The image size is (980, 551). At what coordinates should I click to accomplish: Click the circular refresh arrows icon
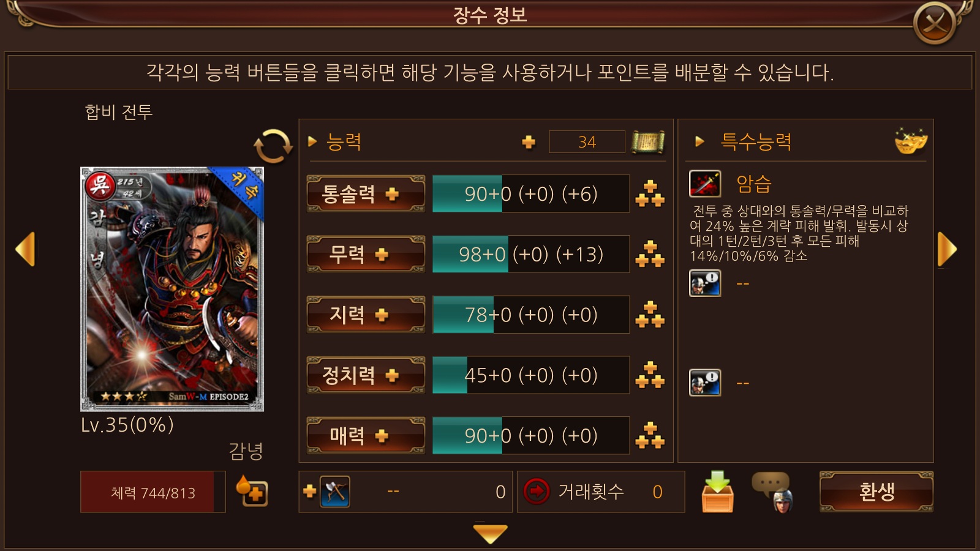(273, 146)
